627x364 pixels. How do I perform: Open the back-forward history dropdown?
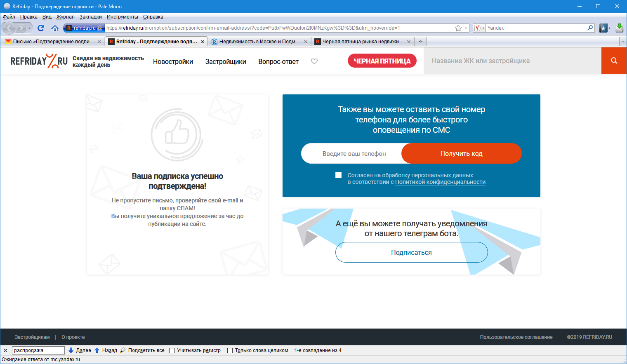(x=30, y=28)
